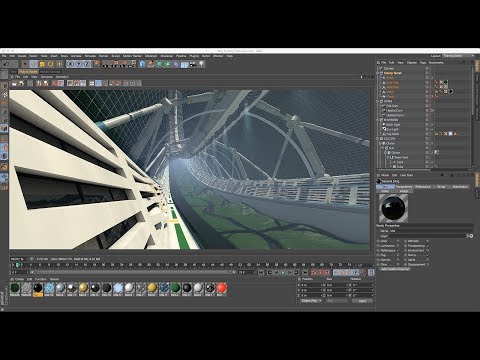Click Apply in Coordinates panel
The image size is (480, 360).
(x=362, y=301)
